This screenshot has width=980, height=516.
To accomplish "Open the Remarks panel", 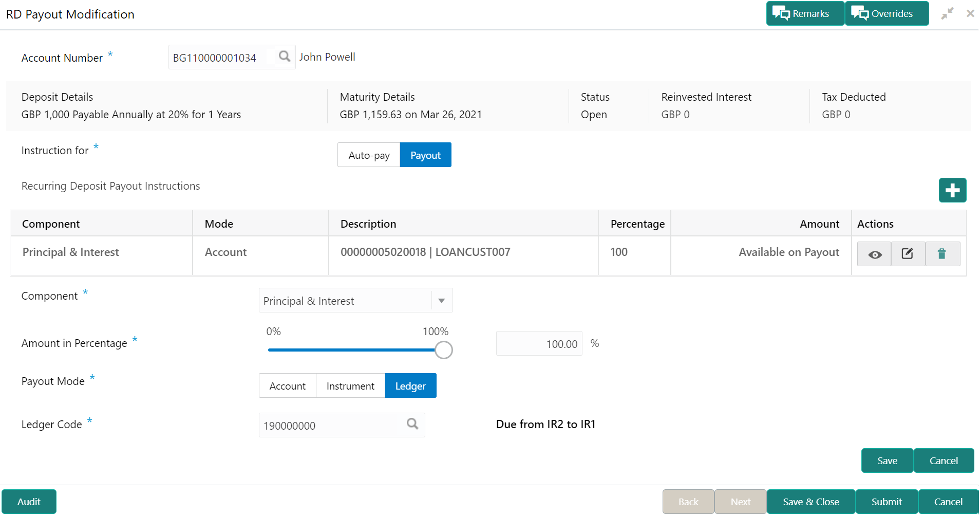I will pyautogui.click(x=805, y=13).
